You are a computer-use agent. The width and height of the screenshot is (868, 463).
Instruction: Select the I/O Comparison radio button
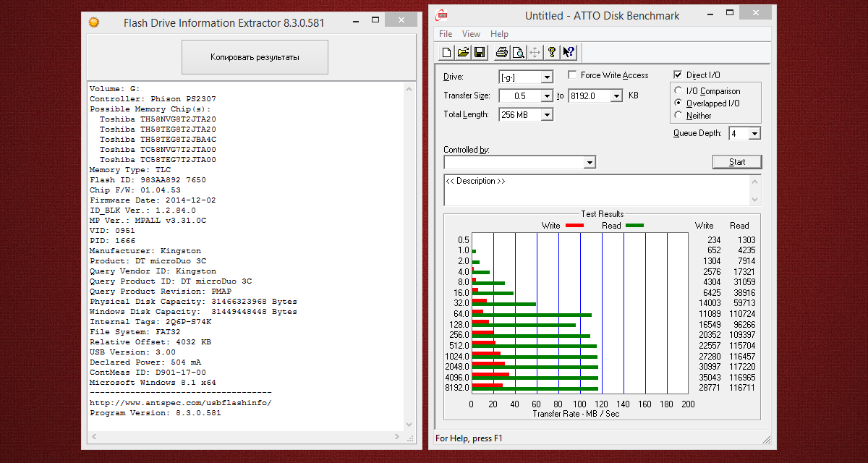tap(678, 91)
